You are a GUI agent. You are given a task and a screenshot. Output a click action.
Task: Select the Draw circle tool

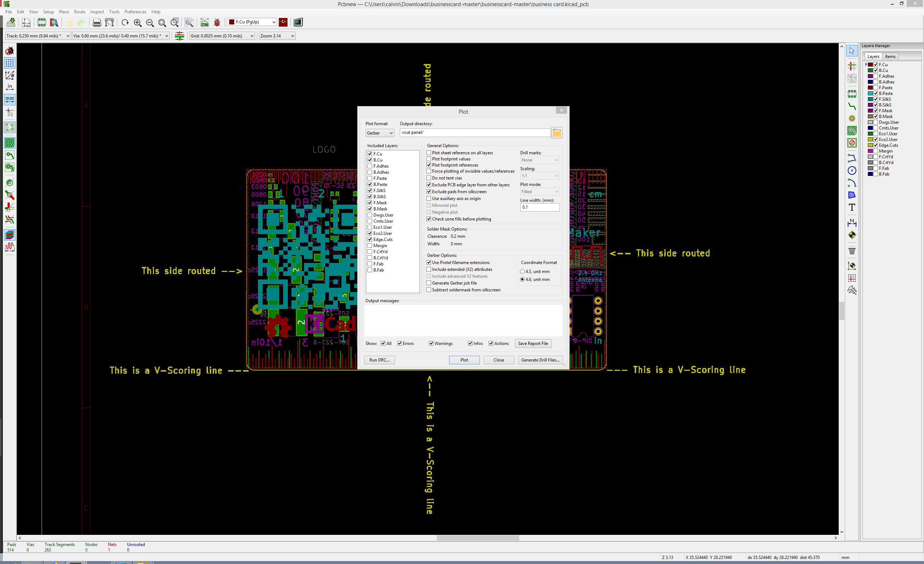[x=852, y=170]
